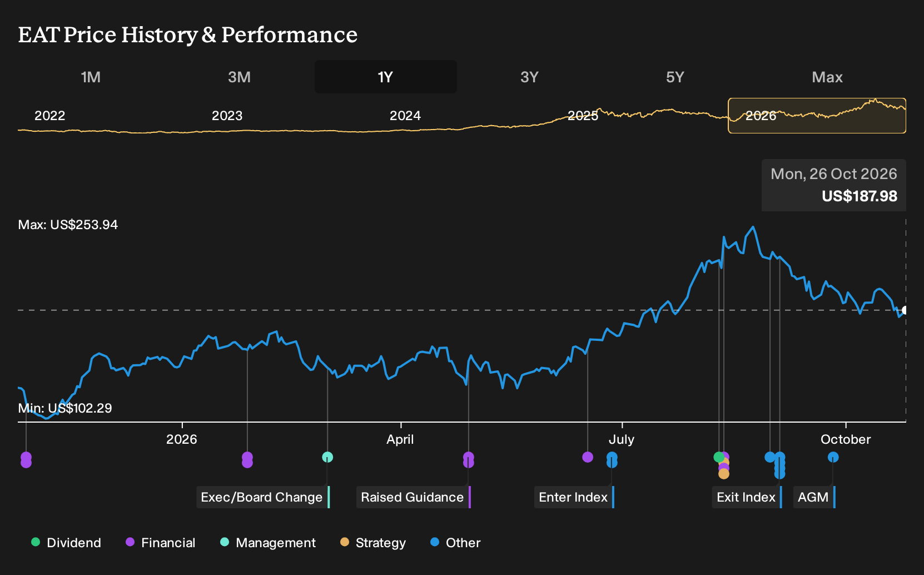Click the "EAT Price History & Performance" heading
Viewport: 924px width, 575px height.
[x=188, y=34]
